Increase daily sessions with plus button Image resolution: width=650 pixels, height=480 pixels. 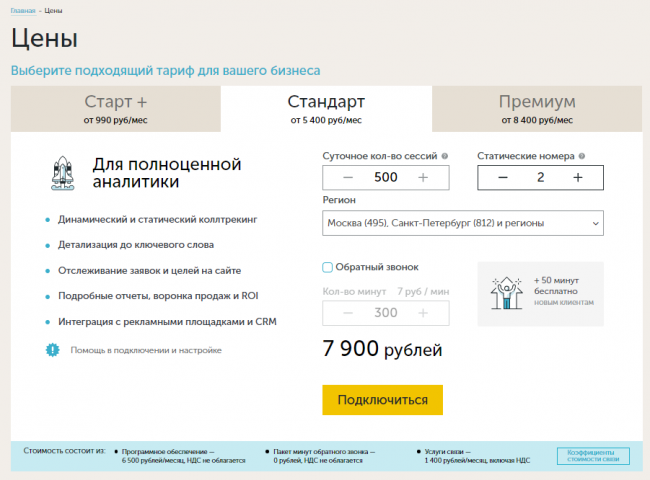(423, 177)
